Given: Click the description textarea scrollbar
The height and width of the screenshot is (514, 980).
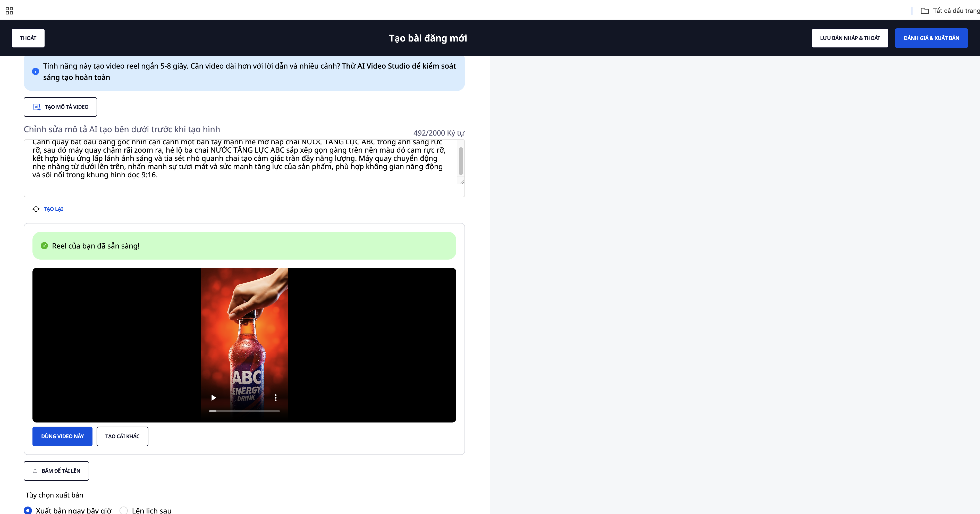Looking at the screenshot, I should [461, 161].
